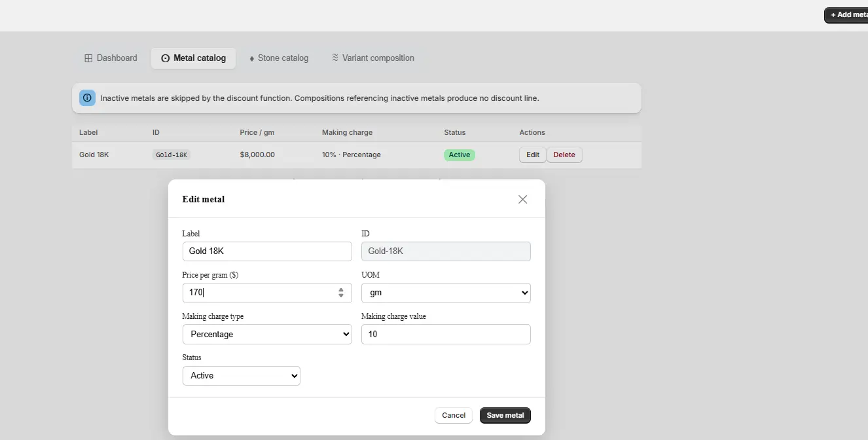The image size is (868, 440).
Task: Click the 10% · Percentage cell
Action: [x=352, y=155]
